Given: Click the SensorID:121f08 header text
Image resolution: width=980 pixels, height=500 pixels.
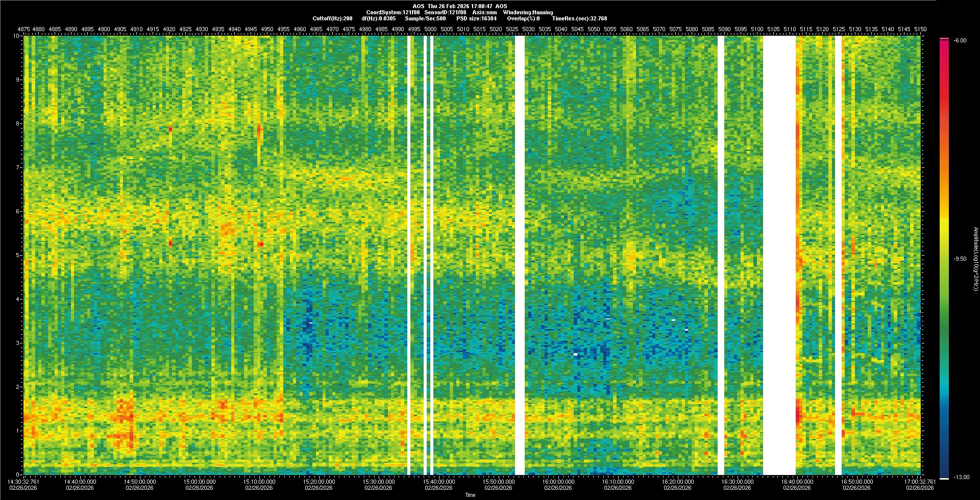Looking at the screenshot, I should coord(445,12).
